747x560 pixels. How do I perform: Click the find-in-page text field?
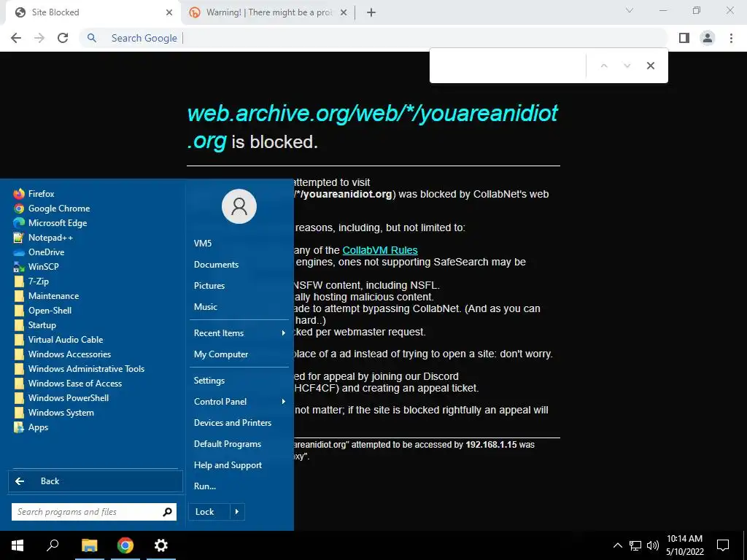[x=508, y=66]
